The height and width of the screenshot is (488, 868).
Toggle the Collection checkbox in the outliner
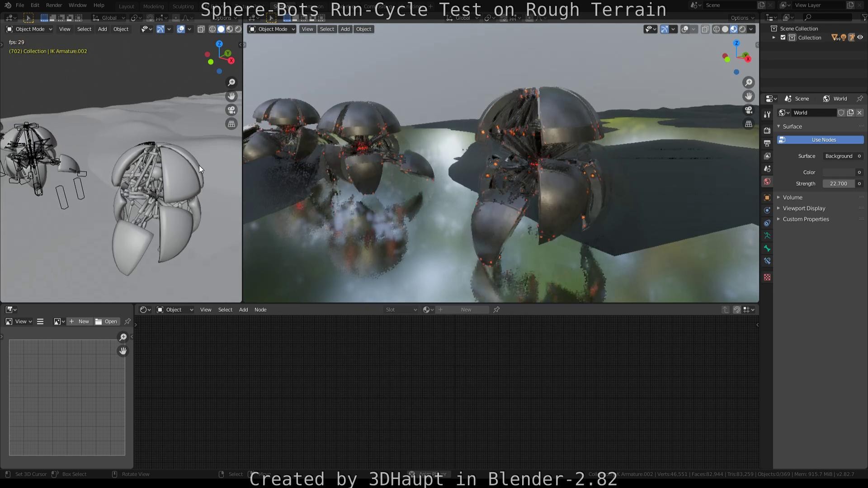coord(783,38)
